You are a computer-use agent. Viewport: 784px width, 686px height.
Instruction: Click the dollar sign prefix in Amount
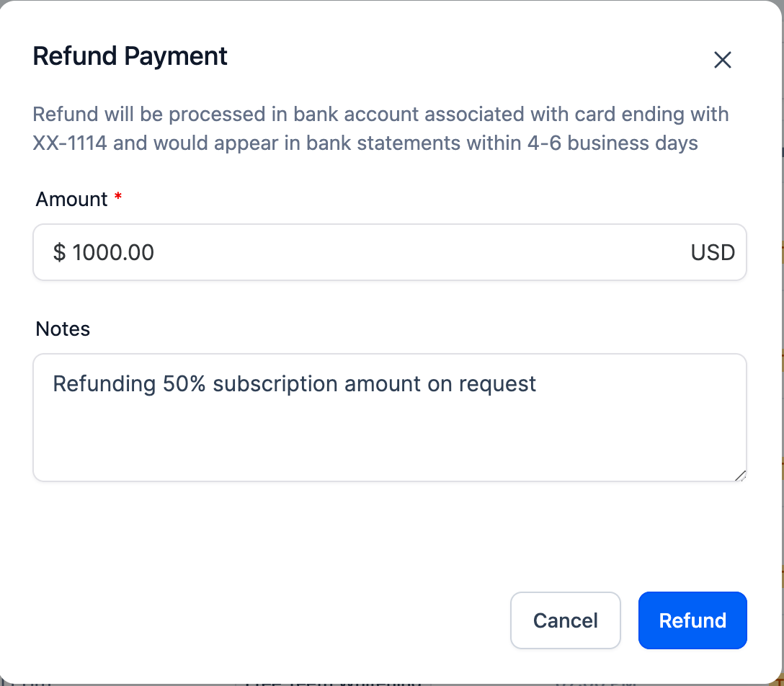point(59,252)
